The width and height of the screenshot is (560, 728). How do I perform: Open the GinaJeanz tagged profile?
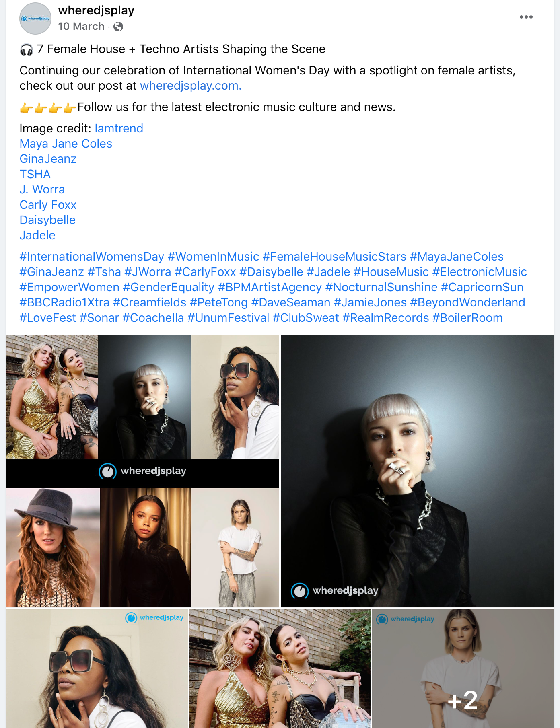pyautogui.click(x=48, y=159)
